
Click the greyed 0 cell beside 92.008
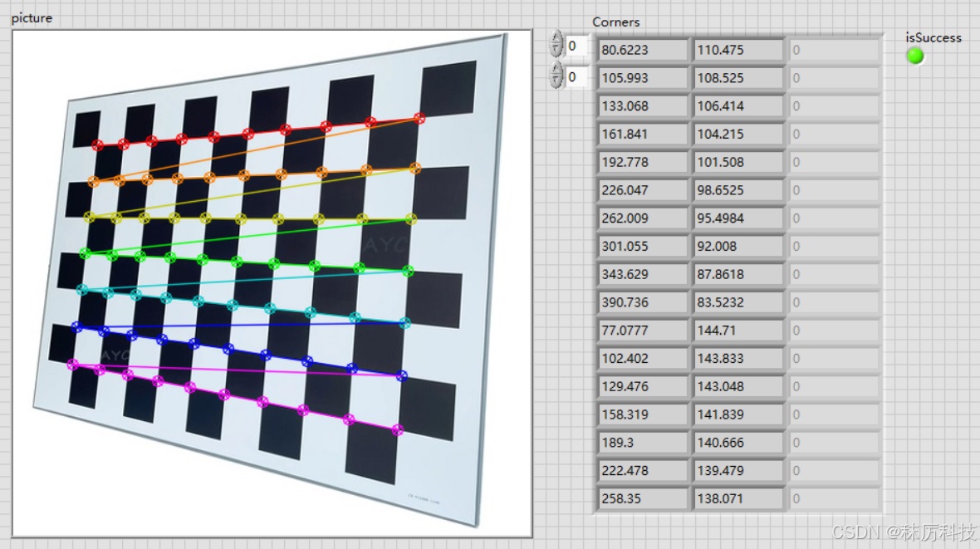click(835, 247)
